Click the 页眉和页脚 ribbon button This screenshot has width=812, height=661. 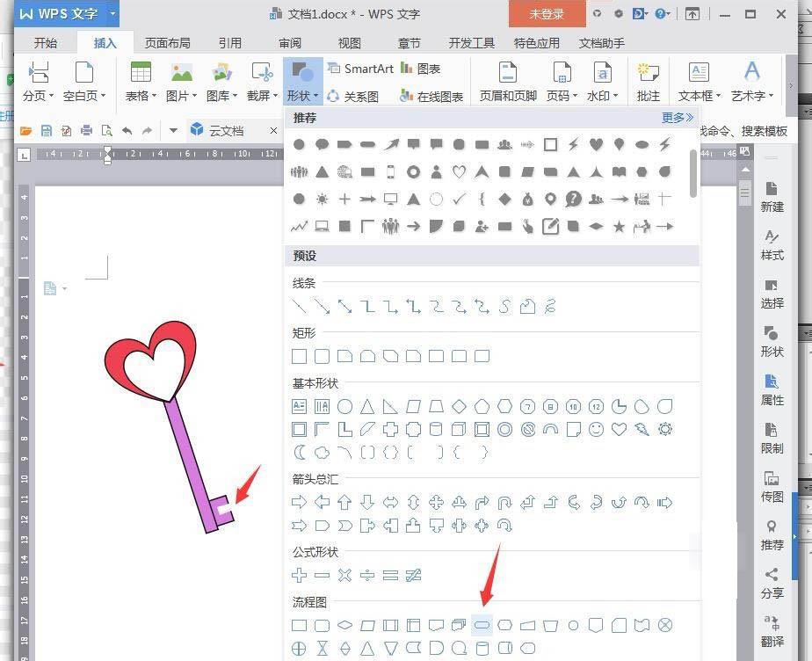508,82
